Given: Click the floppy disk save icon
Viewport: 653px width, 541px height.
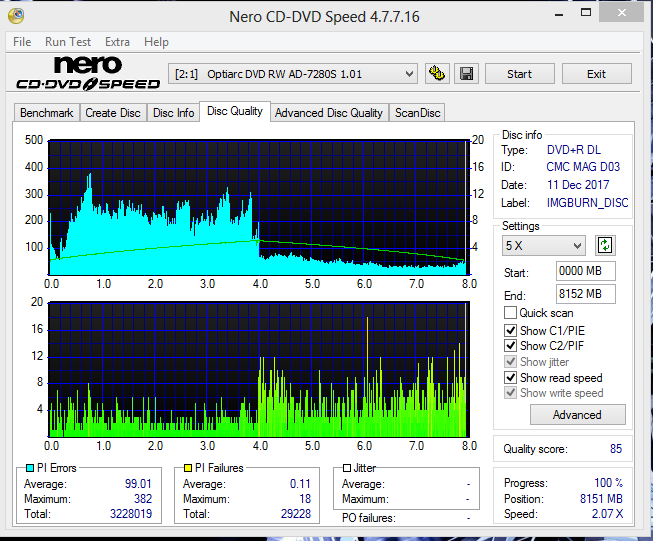Looking at the screenshot, I should (x=466, y=74).
